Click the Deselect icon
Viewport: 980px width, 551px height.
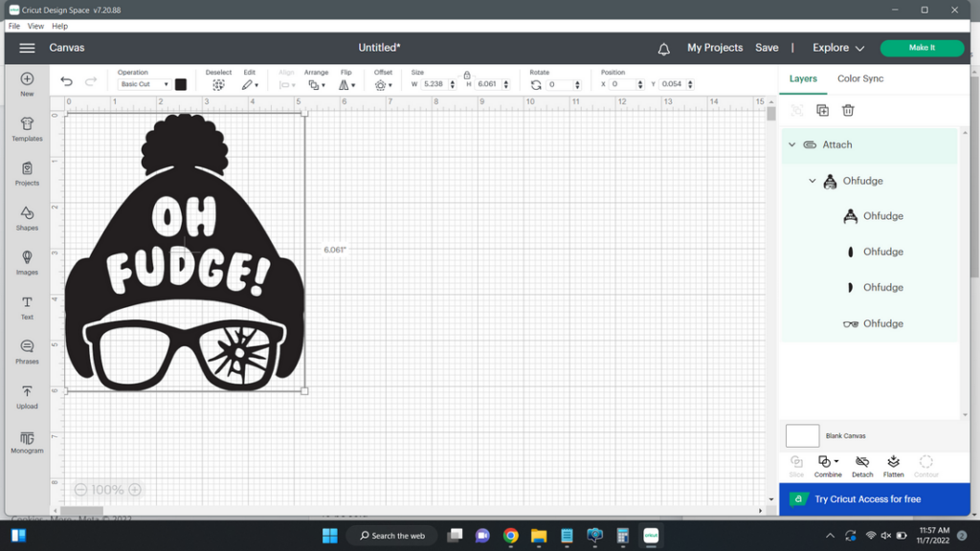click(x=218, y=85)
